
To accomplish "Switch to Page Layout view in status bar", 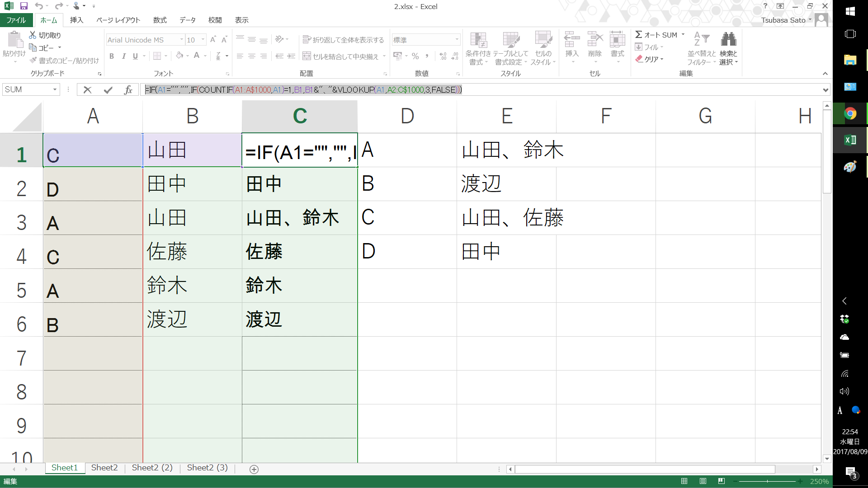I will click(703, 481).
